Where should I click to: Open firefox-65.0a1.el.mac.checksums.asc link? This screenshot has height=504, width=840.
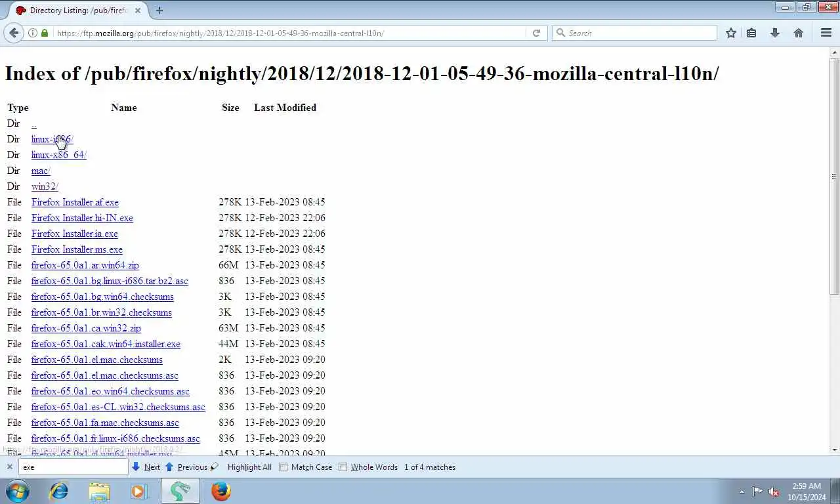[x=104, y=375]
